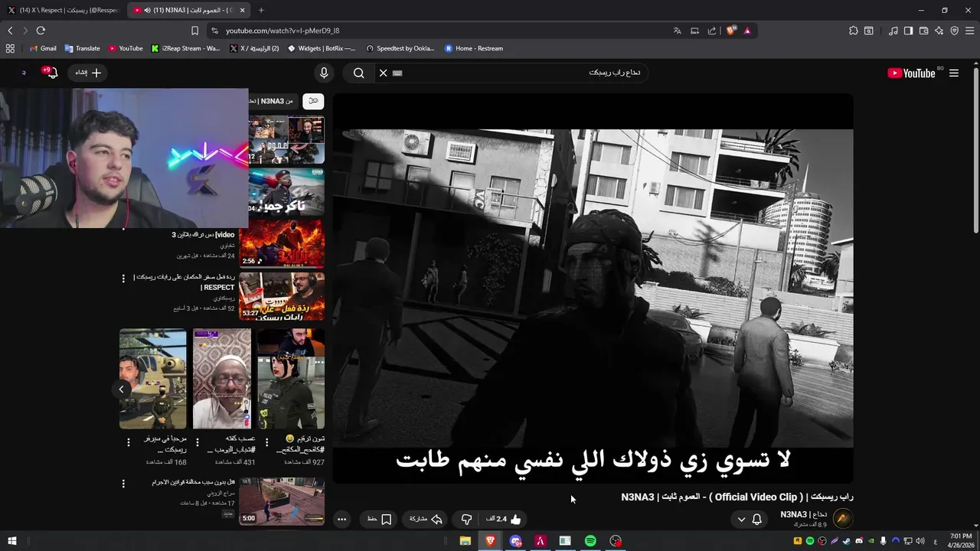Open Gmail bookmark

[x=43, y=48]
